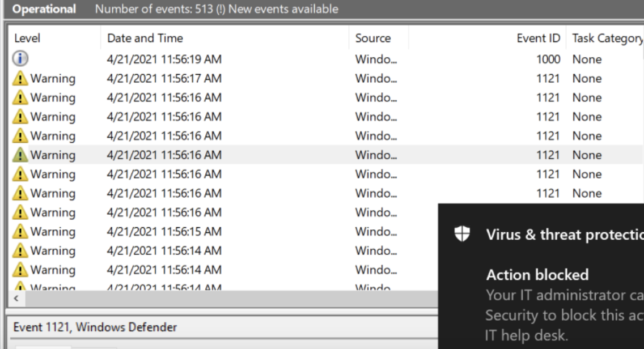Click warning icon on the topmost 11:56:16 AM row
This screenshot has height=349, width=644.
(20, 97)
